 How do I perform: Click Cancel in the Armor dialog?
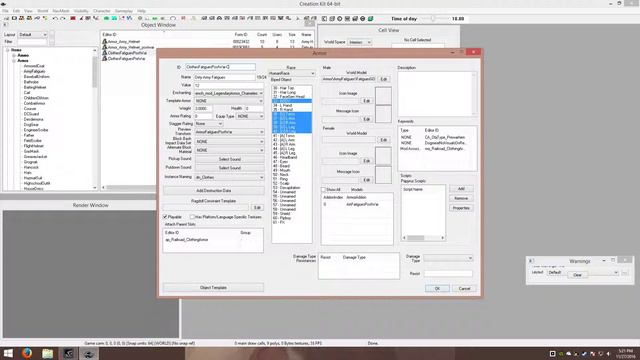[x=464, y=289]
